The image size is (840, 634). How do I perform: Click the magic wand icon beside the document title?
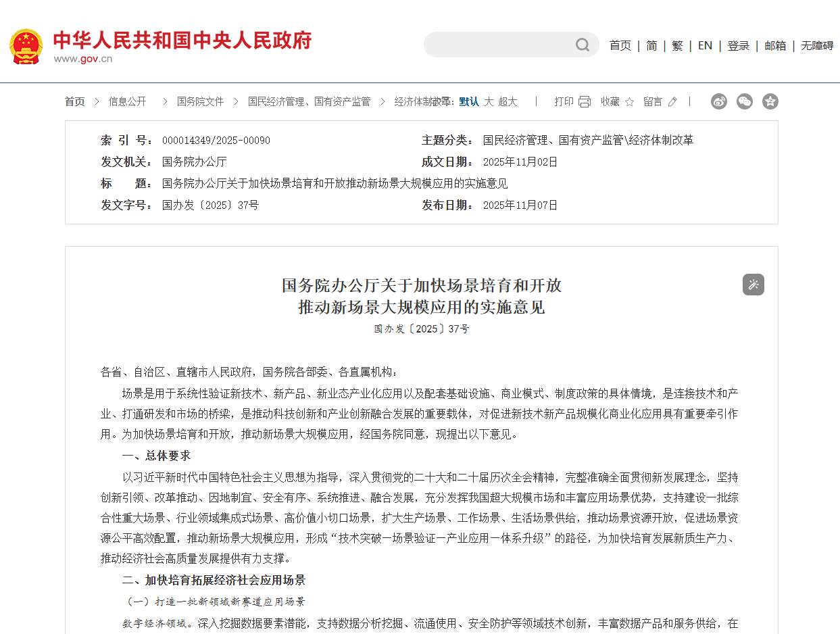pyautogui.click(x=753, y=285)
